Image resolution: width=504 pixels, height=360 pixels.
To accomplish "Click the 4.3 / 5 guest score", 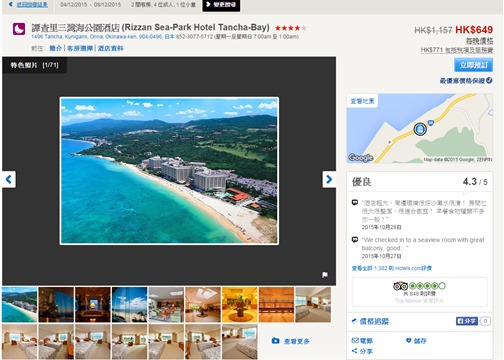I will pos(475,182).
